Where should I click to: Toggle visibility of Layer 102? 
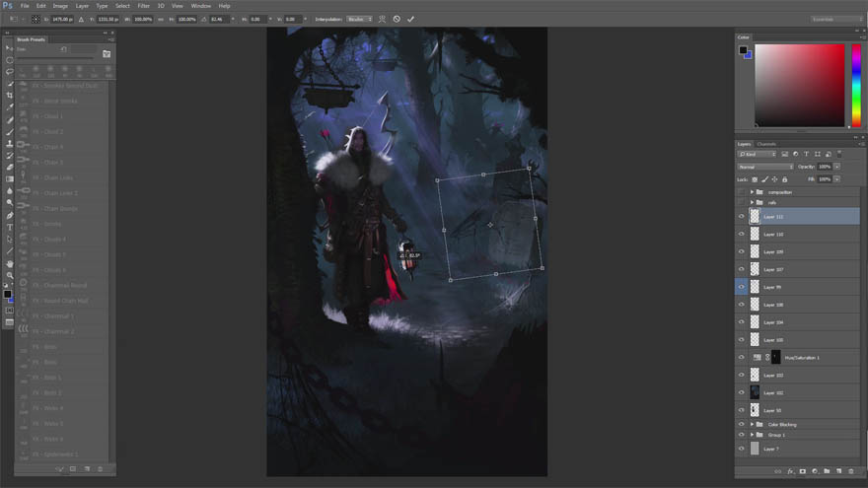pyautogui.click(x=741, y=392)
